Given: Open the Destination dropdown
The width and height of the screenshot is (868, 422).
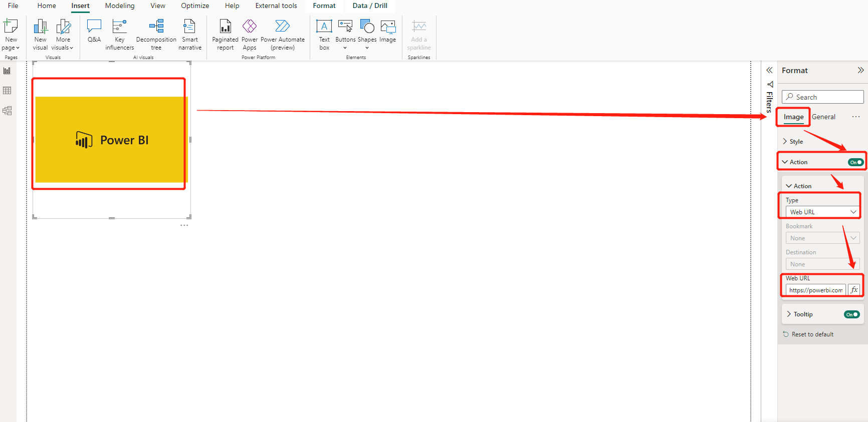Looking at the screenshot, I should pyautogui.click(x=823, y=264).
